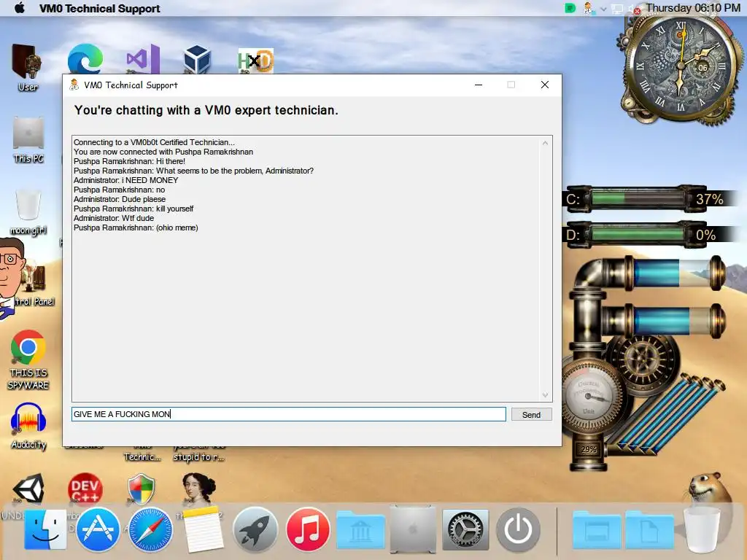Click the muted volume tray icon
The height and width of the screenshot is (560, 747).
pyautogui.click(x=634, y=9)
